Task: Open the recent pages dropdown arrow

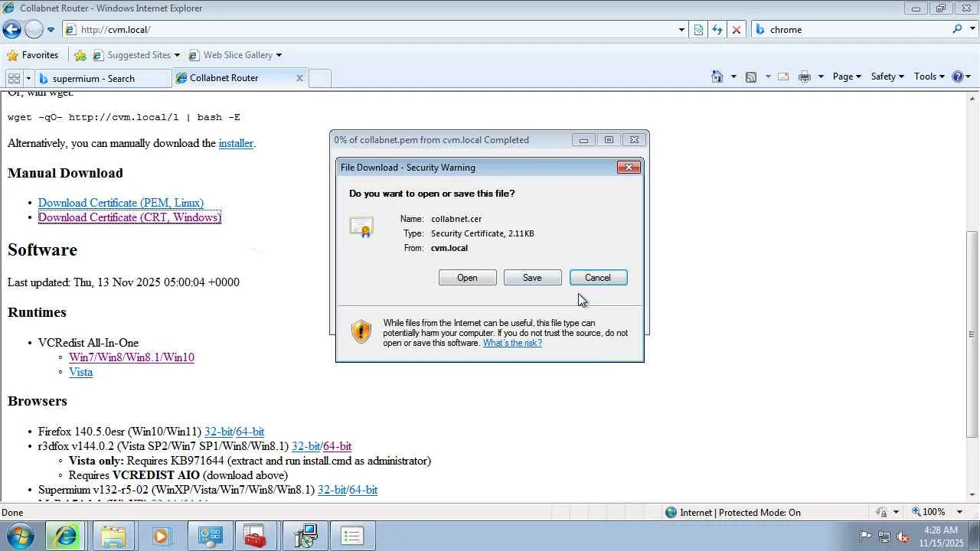Action: 51,30
